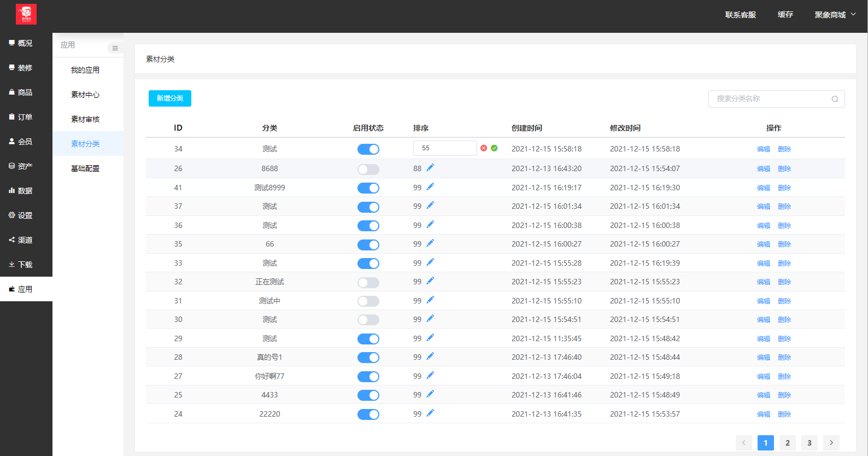Image resolution: width=868 pixels, height=456 pixels.
Task: Open 商品 in the main sidebar
Action: (26, 92)
